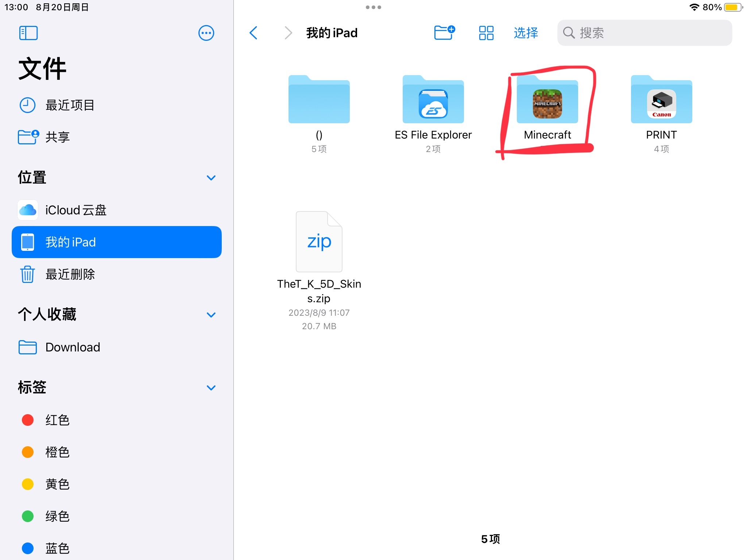Select the 蓝色 blue tag
Image resolution: width=747 pixels, height=560 pixels.
[117, 548]
